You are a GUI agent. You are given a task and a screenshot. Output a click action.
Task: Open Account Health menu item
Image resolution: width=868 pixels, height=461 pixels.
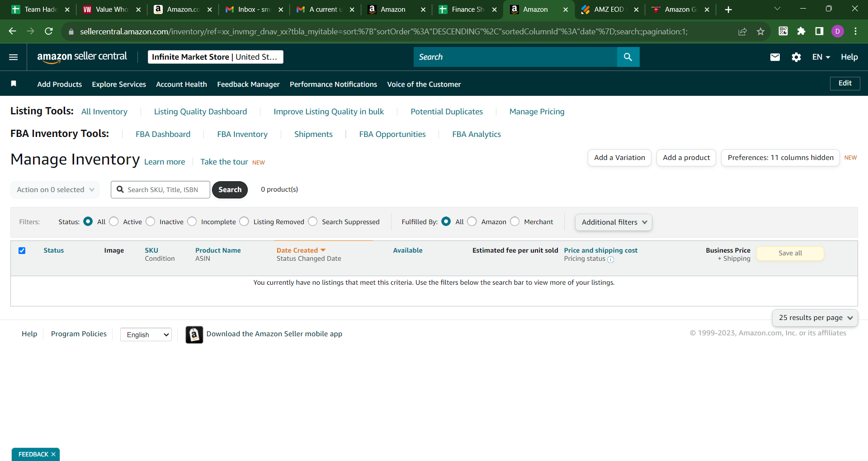coord(181,84)
